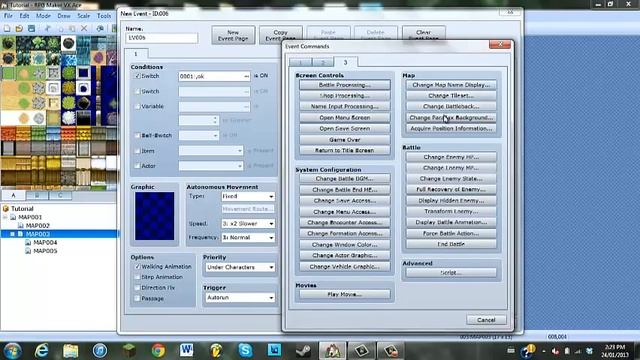Image resolution: width=640 pixels, height=360 pixels.
Task: Toggle the Walking Animation option
Action: (x=138, y=267)
